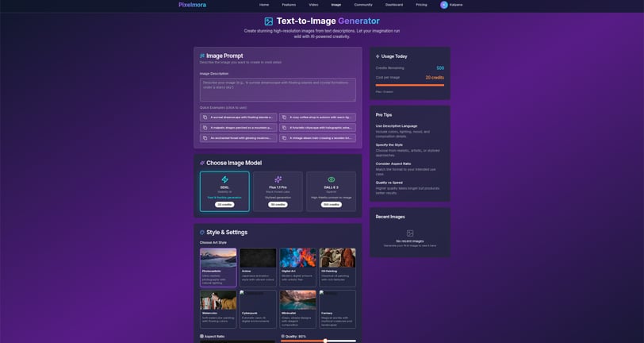Viewport: 644px width, 343px height.
Task: Click the 'Choose Art Style' label
Action: (x=213, y=243)
